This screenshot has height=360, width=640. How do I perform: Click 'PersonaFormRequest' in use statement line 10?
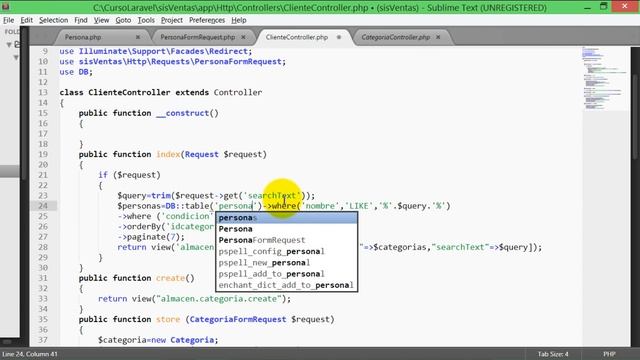[238, 62]
